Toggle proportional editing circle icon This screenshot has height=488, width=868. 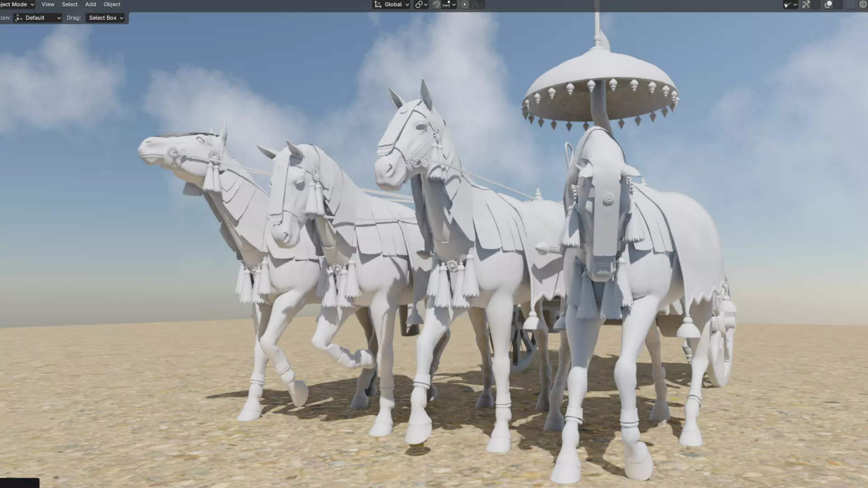465,5
